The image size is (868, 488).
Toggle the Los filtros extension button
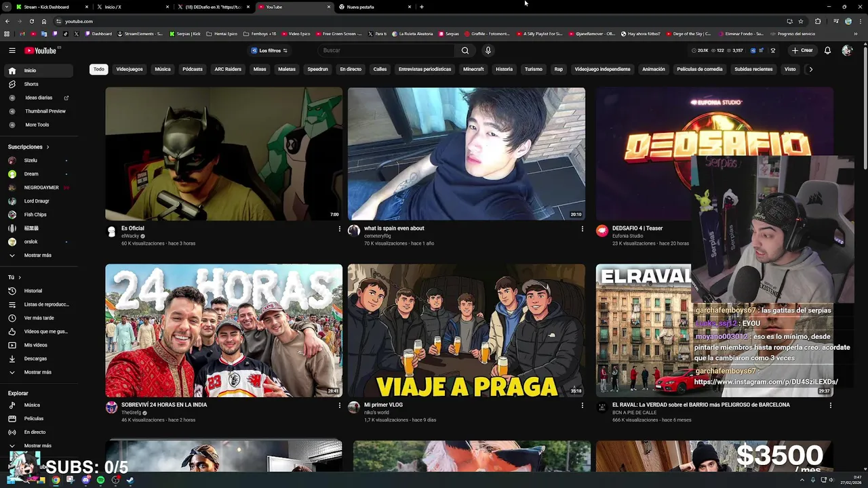tap(269, 50)
